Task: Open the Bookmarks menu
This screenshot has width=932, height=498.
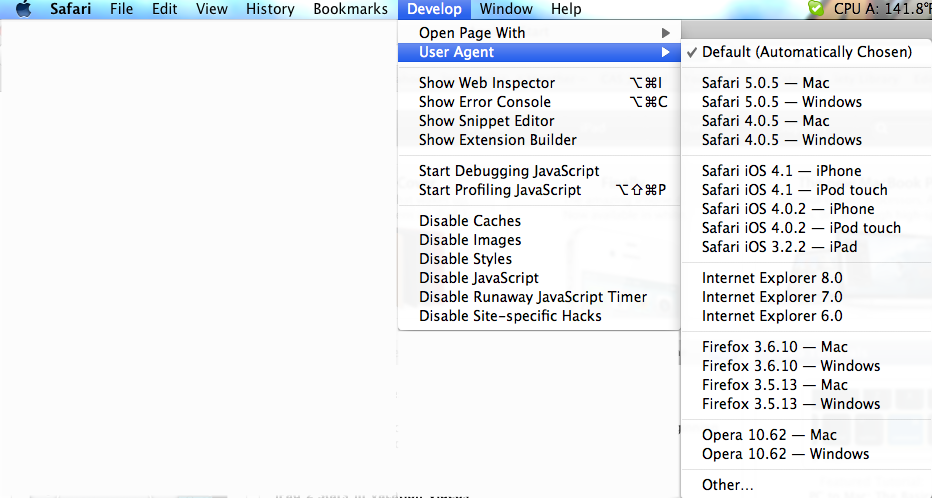Action: [x=350, y=9]
